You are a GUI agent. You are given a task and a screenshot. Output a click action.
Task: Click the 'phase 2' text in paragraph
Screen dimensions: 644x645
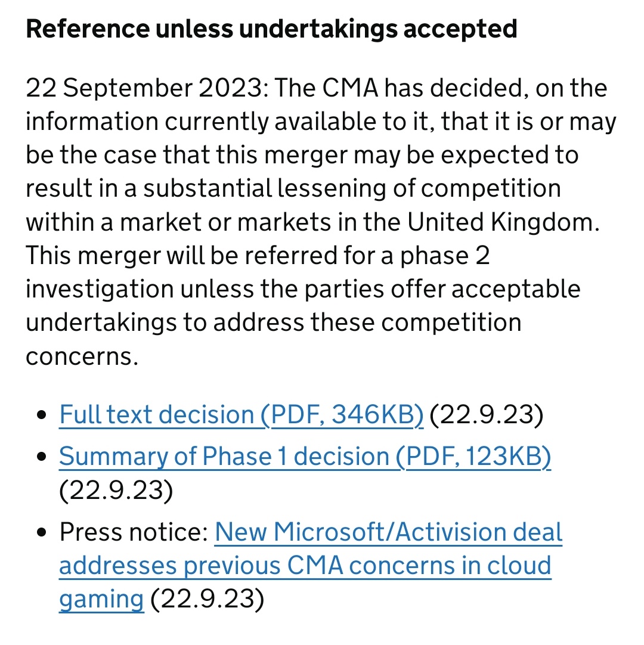445,256
